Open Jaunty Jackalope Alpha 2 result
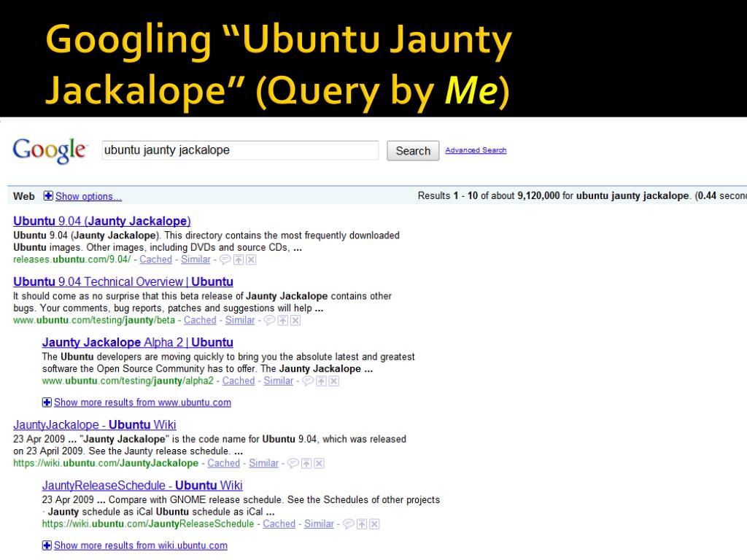The image size is (747, 560). (138, 343)
